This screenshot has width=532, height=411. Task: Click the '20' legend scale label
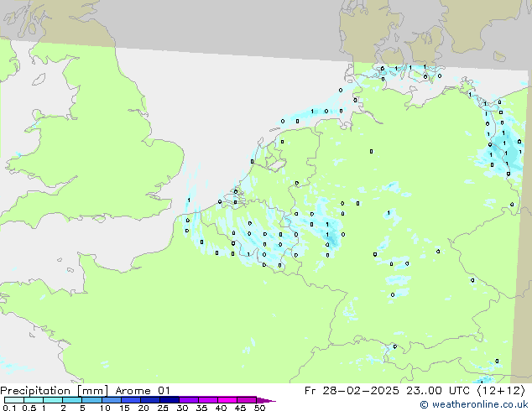click(x=143, y=408)
